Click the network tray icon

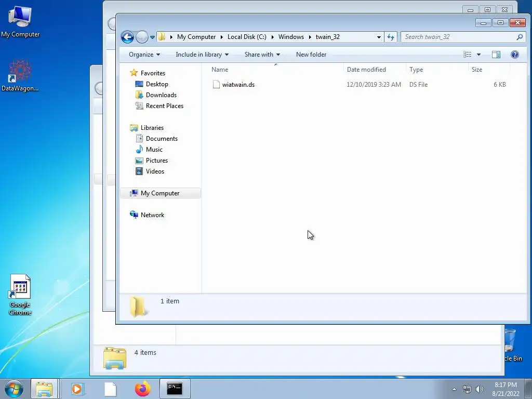(467, 389)
